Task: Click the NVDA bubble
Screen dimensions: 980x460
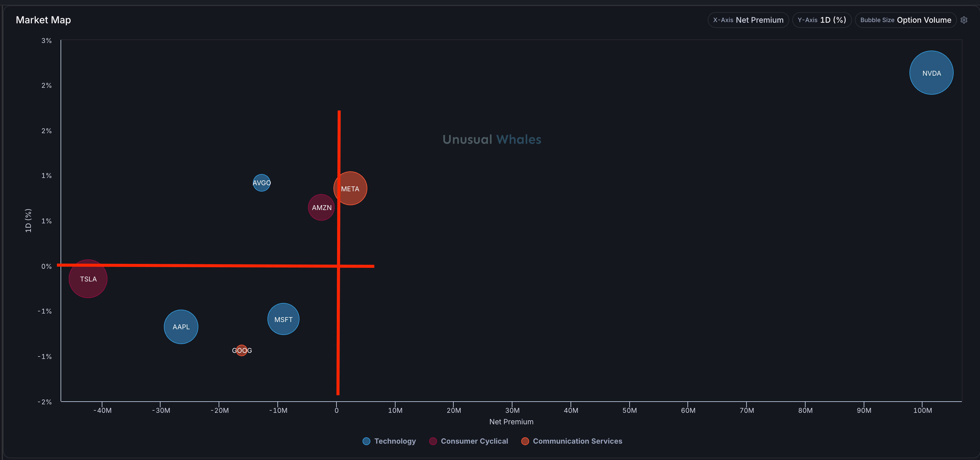Action: (x=931, y=73)
